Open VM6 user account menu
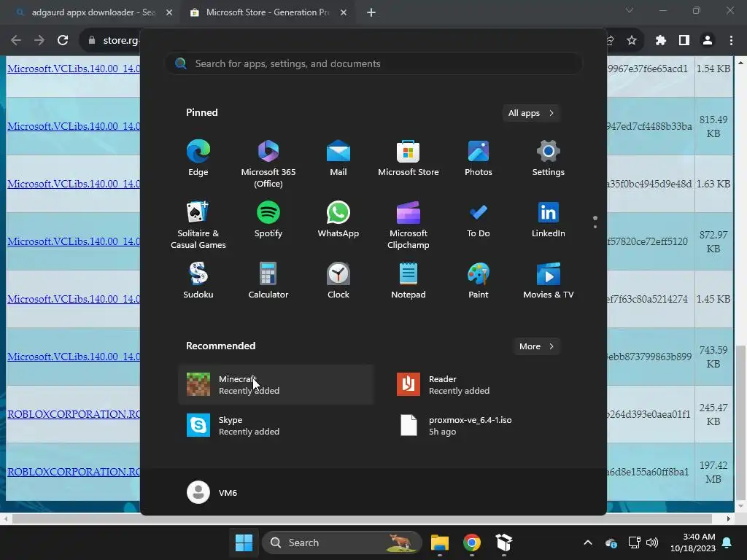The width and height of the screenshot is (747, 560). pos(212,492)
